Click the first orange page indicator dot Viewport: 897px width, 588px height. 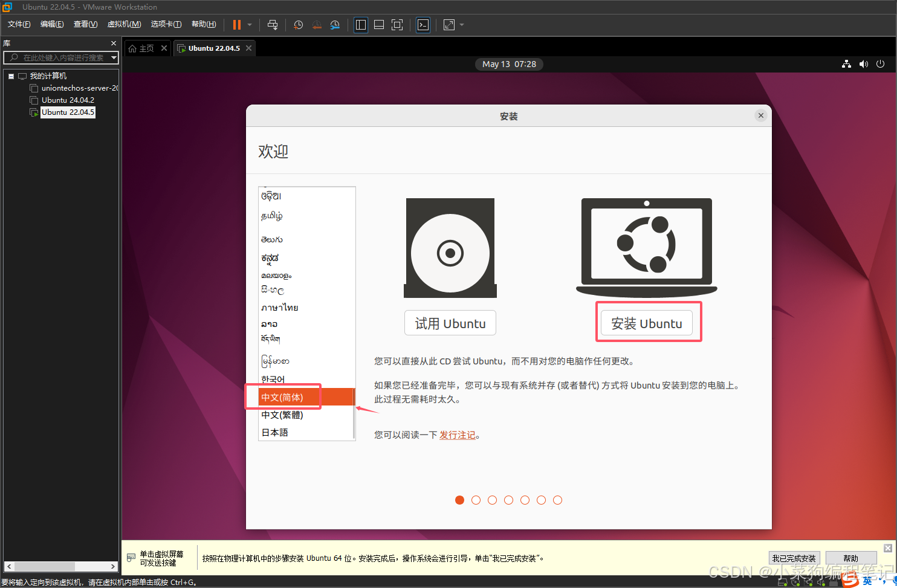pos(459,500)
